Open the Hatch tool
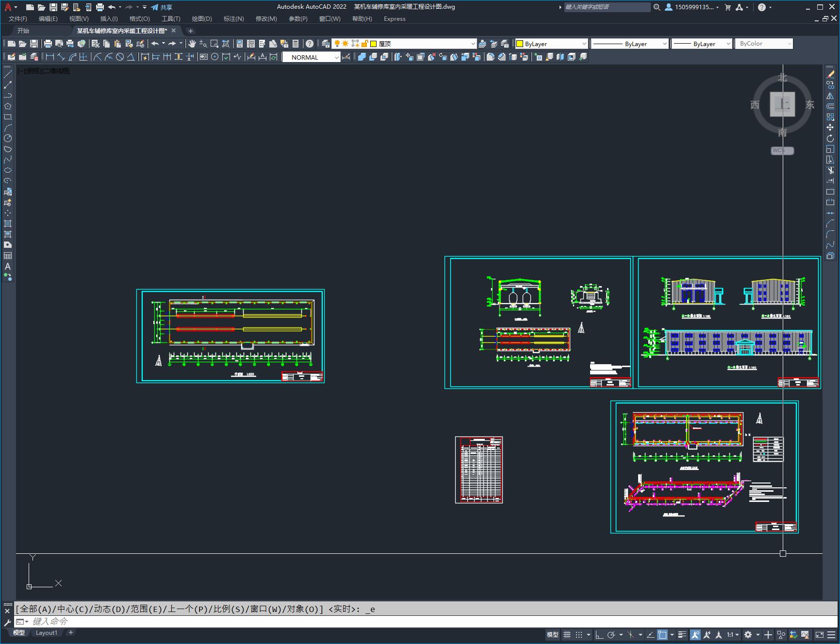The image size is (840, 644). 8,224
